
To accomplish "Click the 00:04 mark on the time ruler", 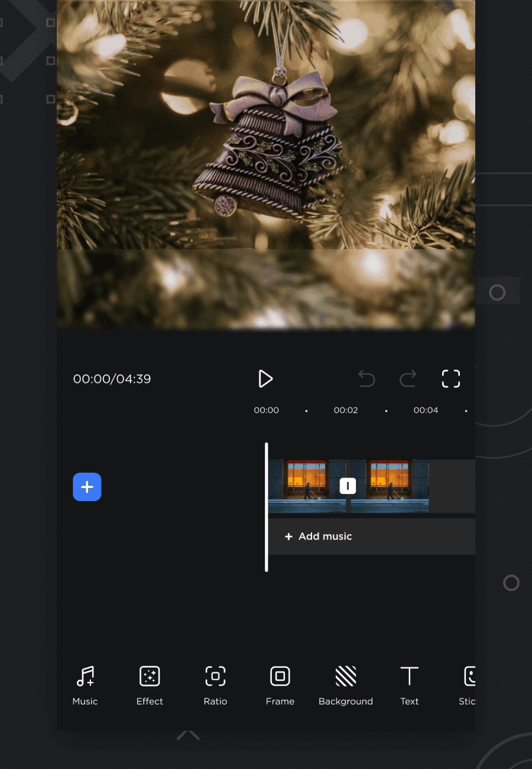I will (x=426, y=410).
